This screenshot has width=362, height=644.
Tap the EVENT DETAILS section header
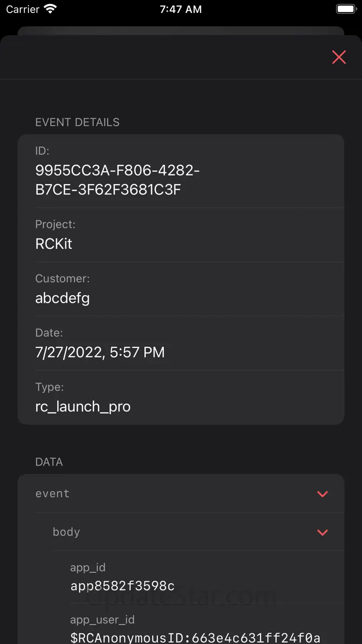coord(78,122)
